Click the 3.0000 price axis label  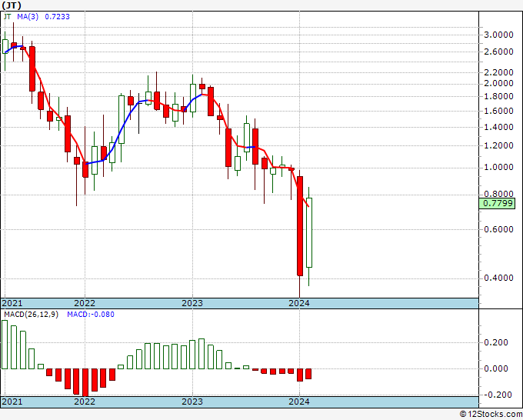498,35
